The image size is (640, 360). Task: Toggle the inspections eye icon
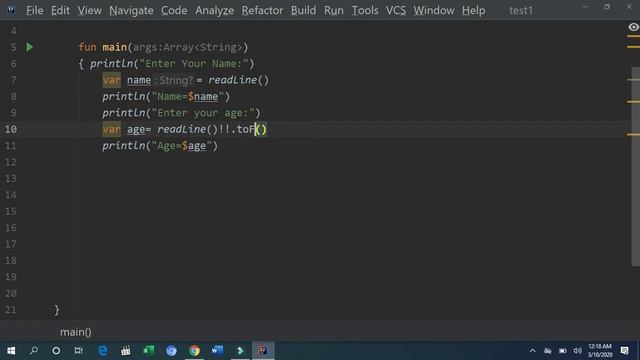point(633,27)
